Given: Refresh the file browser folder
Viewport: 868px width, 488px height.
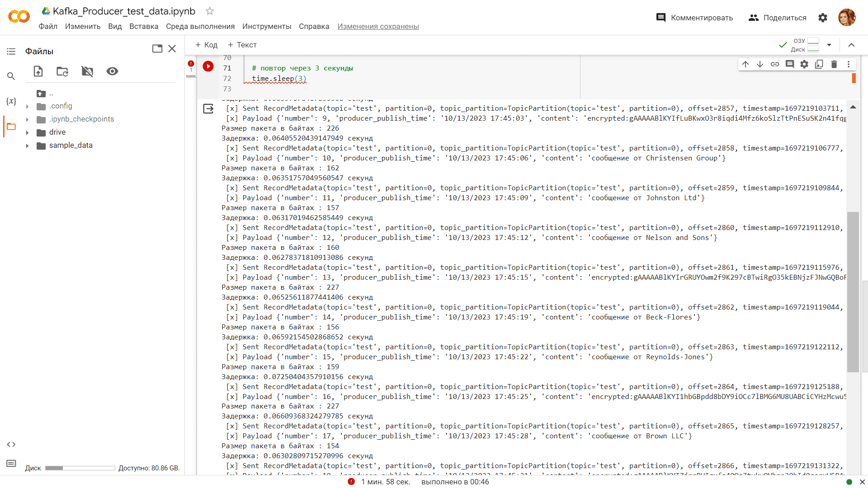Looking at the screenshot, I should tap(62, 71).
